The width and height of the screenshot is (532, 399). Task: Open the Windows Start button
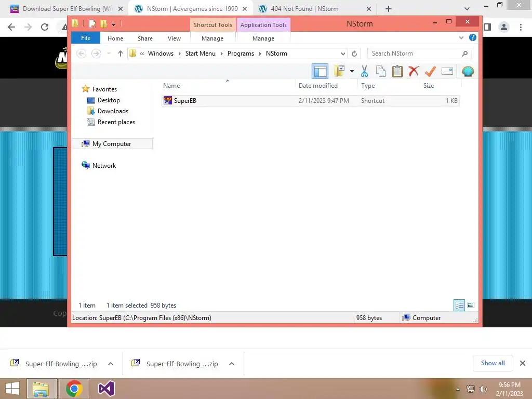12,389
